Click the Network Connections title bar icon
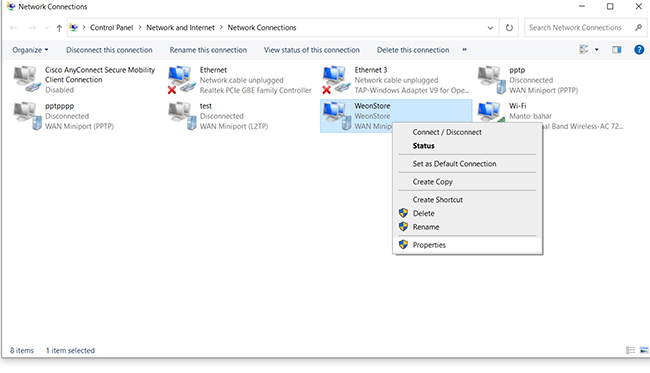 [x=11, y=6]
